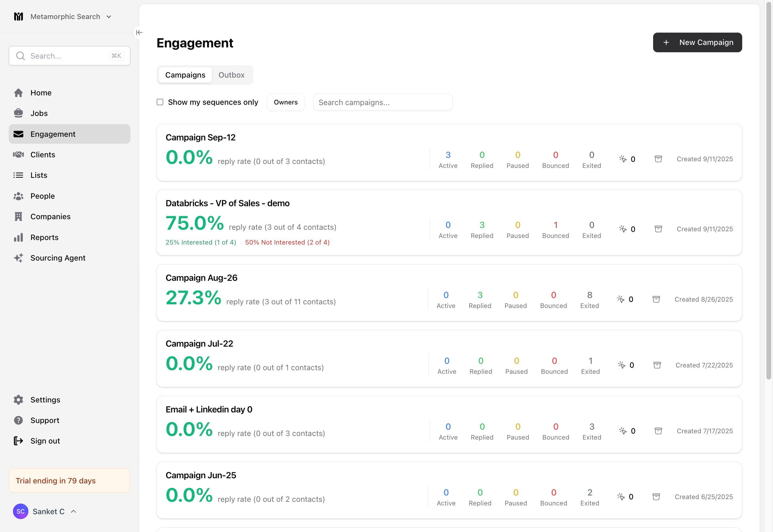Open Clients handshake icon
Image resolution: width=773 pixels, height=532 pixels.
18,155
